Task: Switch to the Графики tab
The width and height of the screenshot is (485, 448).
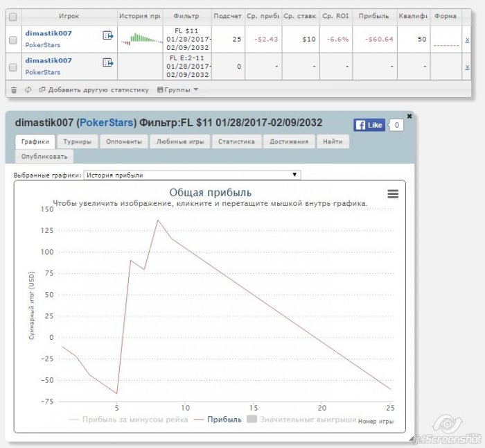Action: click(x=35, y=141)
